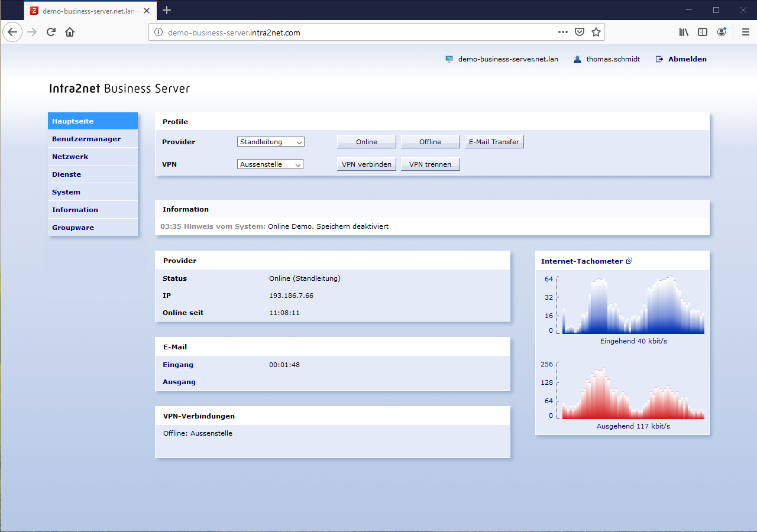Open the Firefox library icon
Screen dimensions: 757x532
coord(684,32)
